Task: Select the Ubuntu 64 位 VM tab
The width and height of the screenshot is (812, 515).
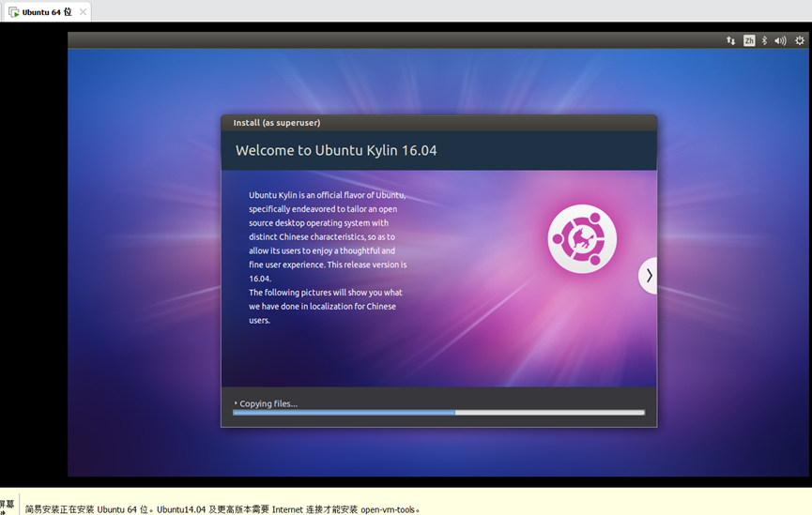Action: (47, 12)
